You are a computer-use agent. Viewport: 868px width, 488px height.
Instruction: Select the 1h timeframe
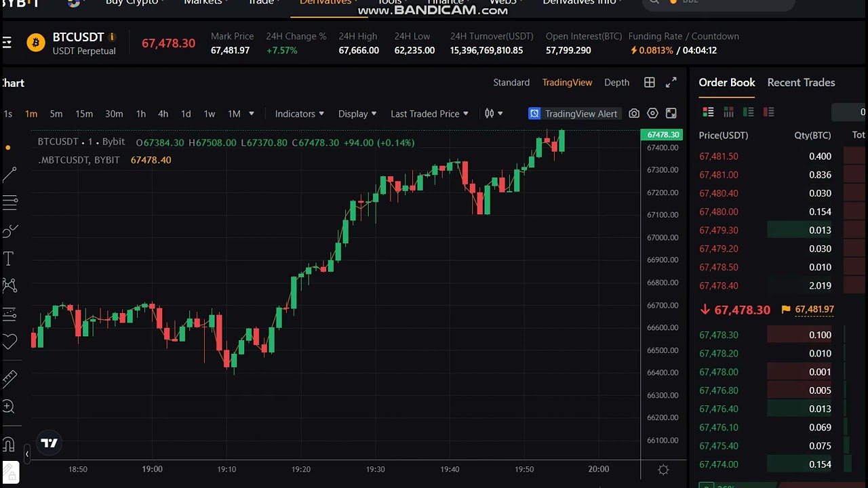141,114
